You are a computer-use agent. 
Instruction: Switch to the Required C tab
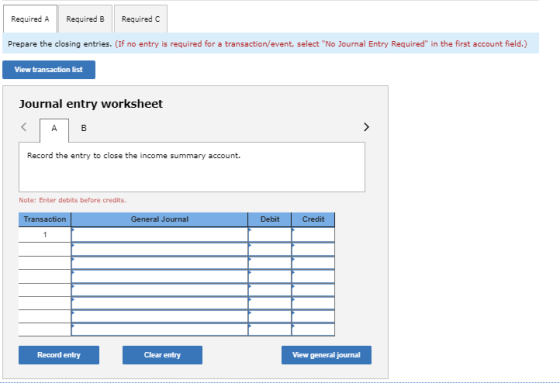coord(141,19)
